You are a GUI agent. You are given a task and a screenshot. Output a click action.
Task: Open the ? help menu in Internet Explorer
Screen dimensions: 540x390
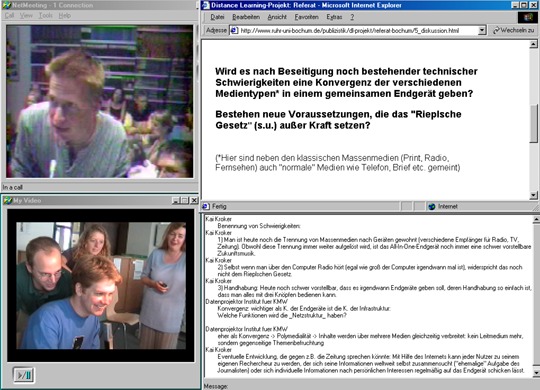pyautogui.click(x=352, y=17)
